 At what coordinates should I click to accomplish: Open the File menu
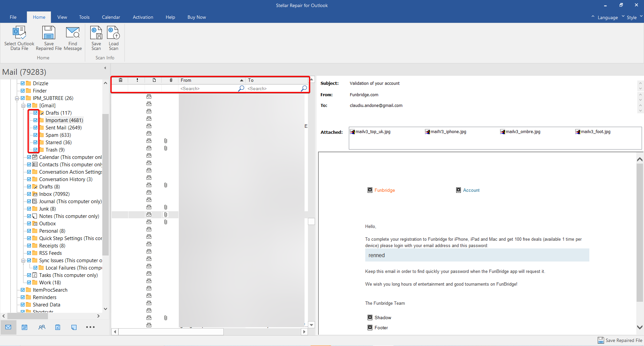point(13,17)
